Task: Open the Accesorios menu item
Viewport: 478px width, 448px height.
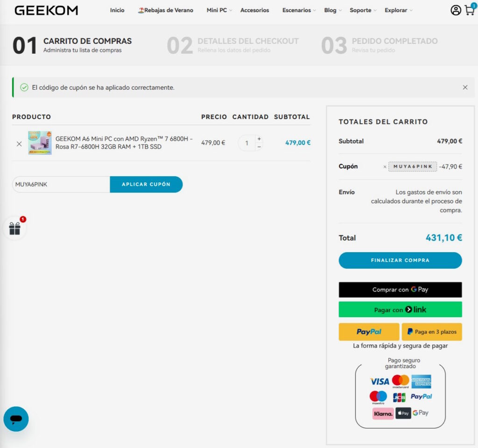Action: pyautogui.click(x=254, y=10)
